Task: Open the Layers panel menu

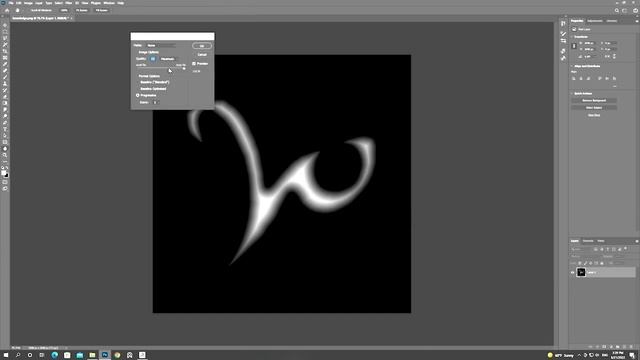Action: click(636, 241)
